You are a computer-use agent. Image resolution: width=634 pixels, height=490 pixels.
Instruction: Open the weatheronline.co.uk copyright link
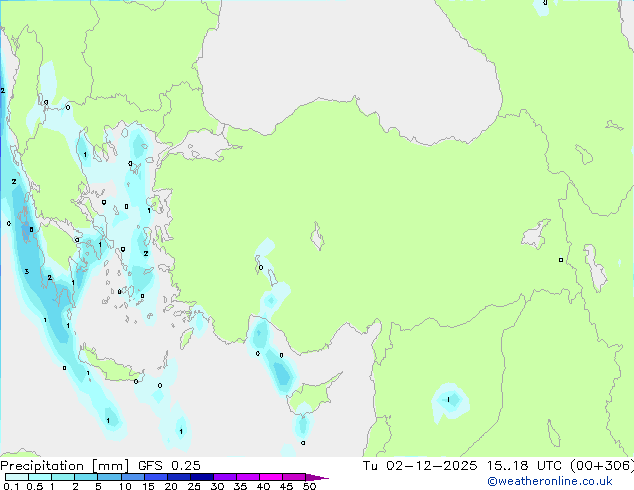(x=550, y=481)
